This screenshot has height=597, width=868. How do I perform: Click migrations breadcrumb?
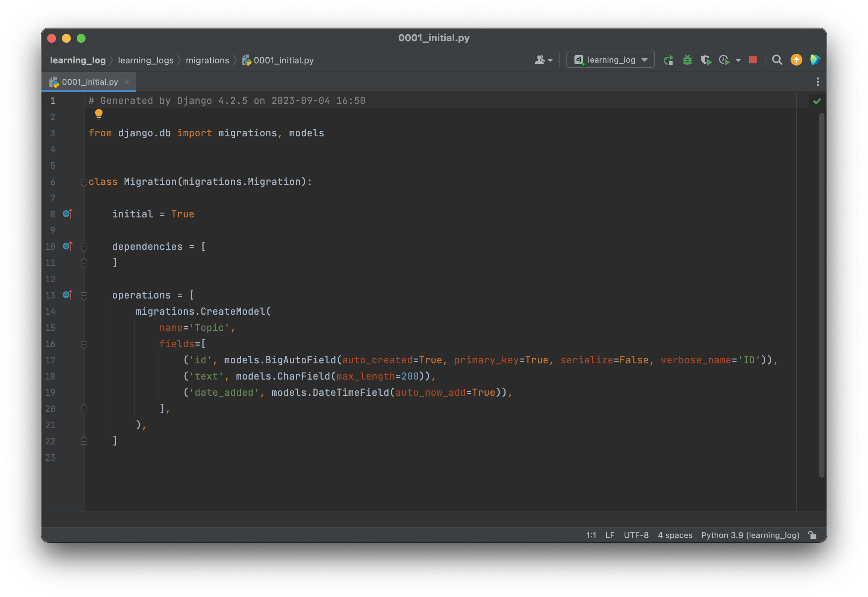207,60
